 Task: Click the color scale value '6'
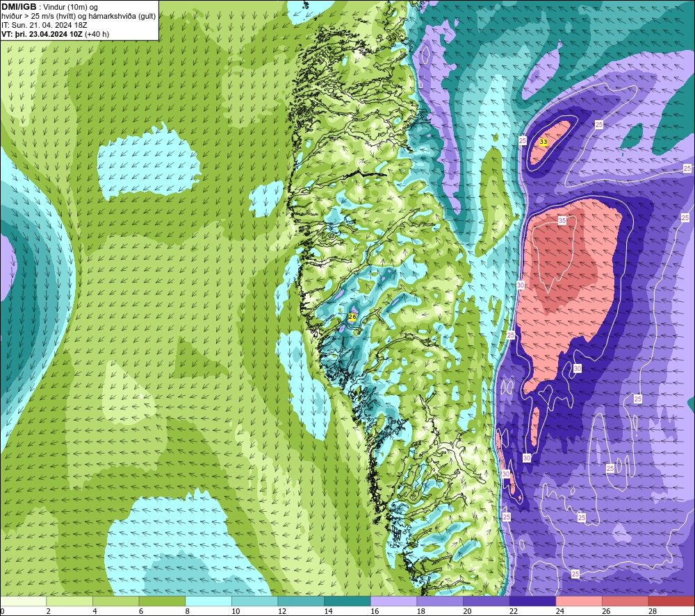[x=140, y=611]
